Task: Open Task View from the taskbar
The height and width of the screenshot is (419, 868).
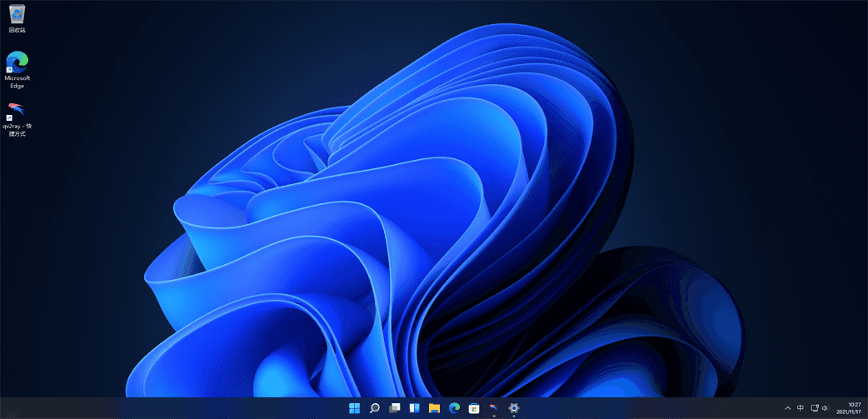Action: pyautogui.click(x=395, y=408)
